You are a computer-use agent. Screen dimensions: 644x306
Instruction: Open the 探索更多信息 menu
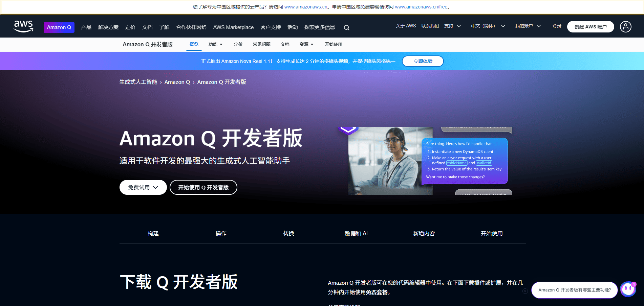(320, 27)
